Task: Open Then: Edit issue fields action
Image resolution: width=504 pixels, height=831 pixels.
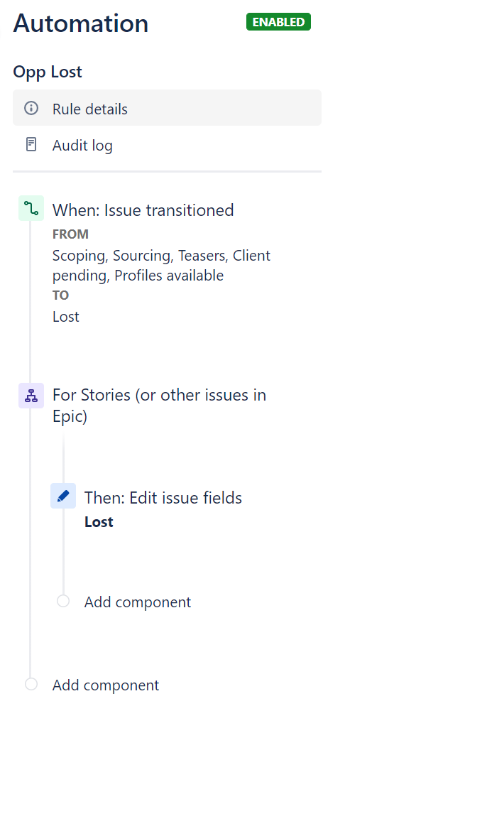Action: [x=163, y=498]
